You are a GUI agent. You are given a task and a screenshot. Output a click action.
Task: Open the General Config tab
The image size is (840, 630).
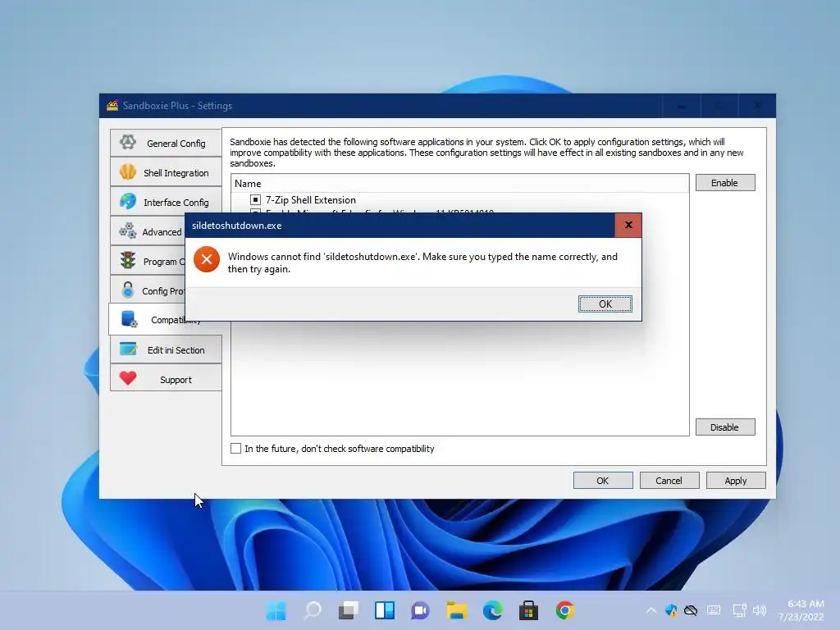point(166,143)
